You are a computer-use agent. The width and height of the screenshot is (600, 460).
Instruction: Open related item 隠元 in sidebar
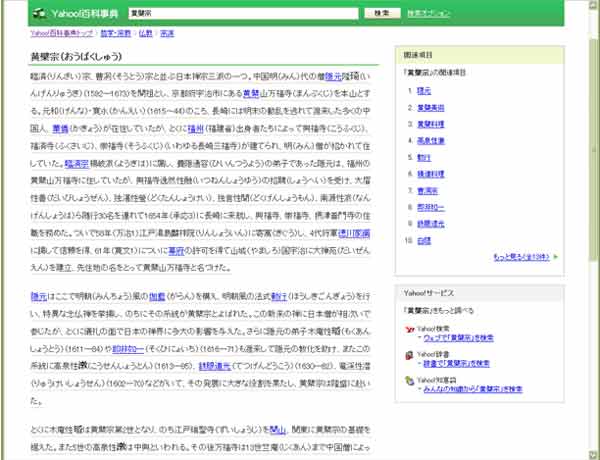pyautogui.click(x=423, y=89)
